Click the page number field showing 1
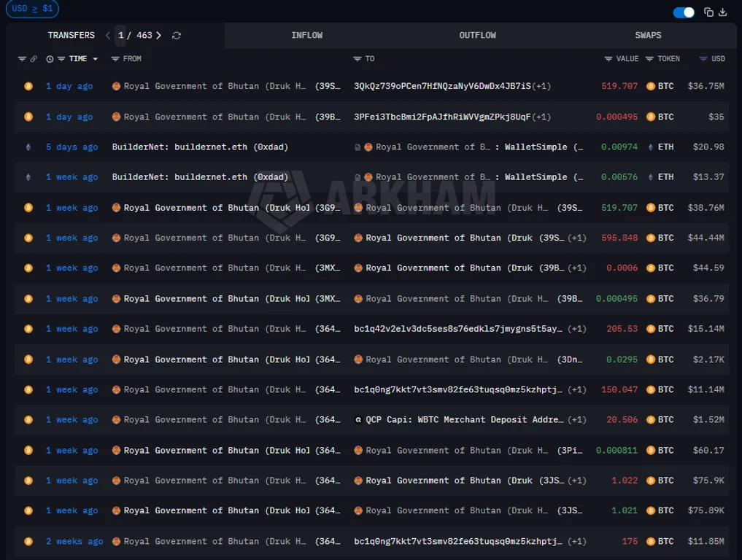This screenshot has height=560, width=742. click(120, 36)
